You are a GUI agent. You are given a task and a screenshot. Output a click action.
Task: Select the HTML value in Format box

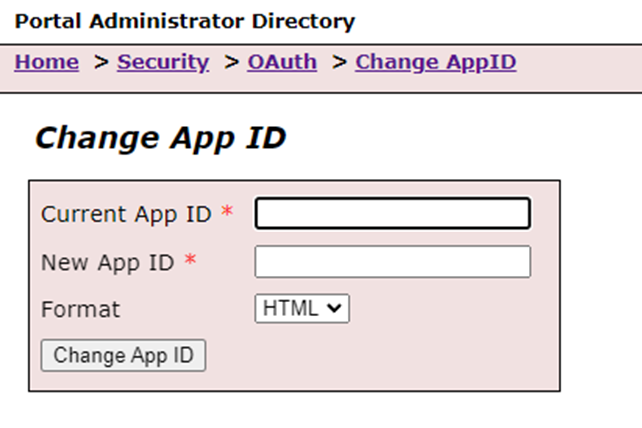(x=289, y=309)
